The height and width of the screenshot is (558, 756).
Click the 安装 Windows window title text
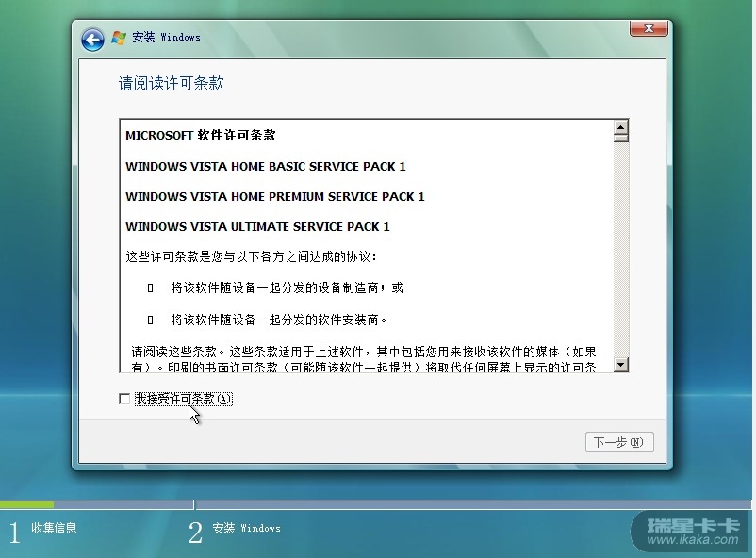tap(166, 37)
